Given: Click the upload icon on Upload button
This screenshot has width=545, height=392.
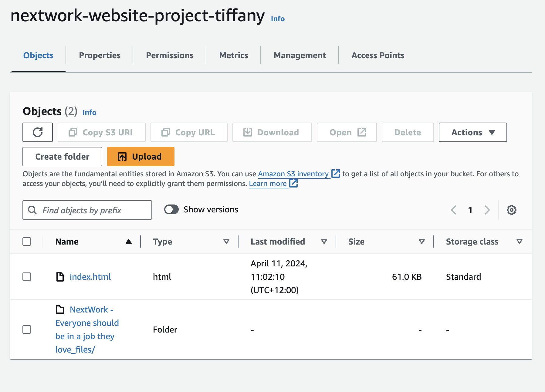Looking at the screenshot, I should click(x=122, y=157).
